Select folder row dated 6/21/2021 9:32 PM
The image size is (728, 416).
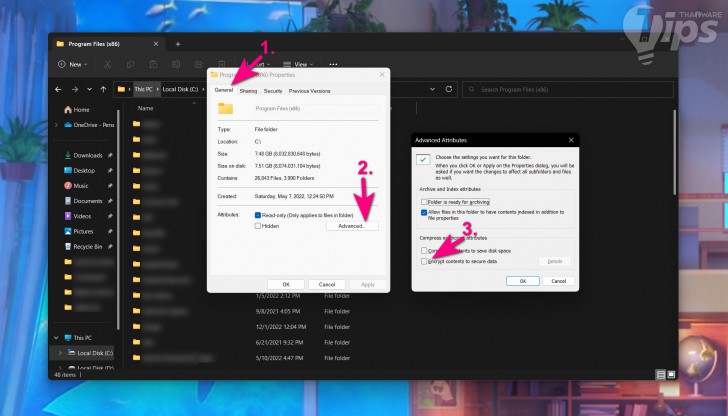coord(241,343)
